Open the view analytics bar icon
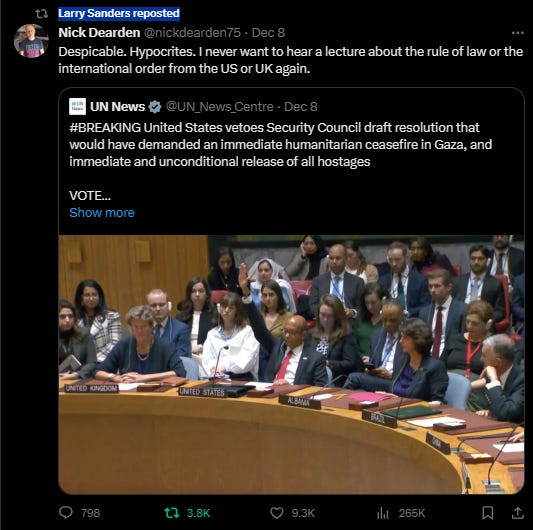 pos(383,513)
